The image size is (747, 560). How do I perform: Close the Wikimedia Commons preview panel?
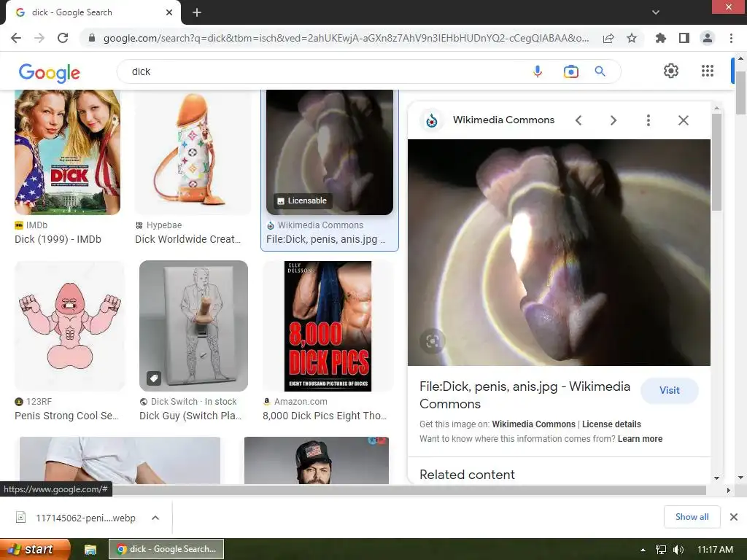[x=683, y=120]
